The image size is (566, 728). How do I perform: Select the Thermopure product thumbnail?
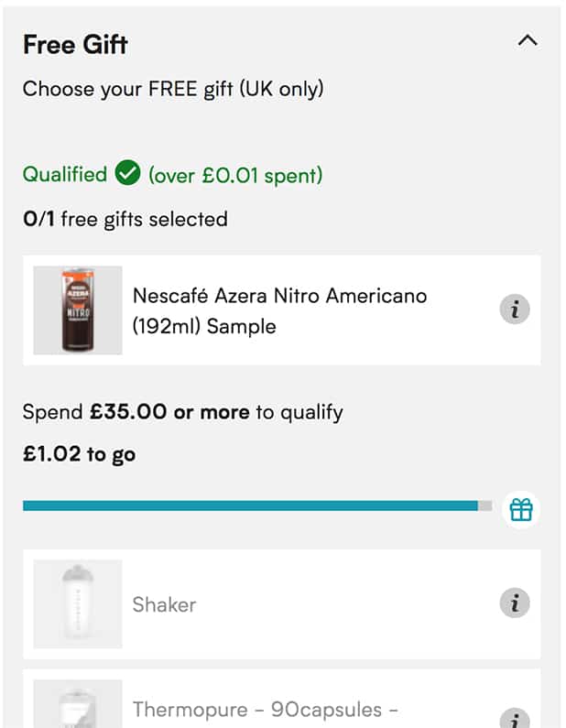(x=78, y=705)
